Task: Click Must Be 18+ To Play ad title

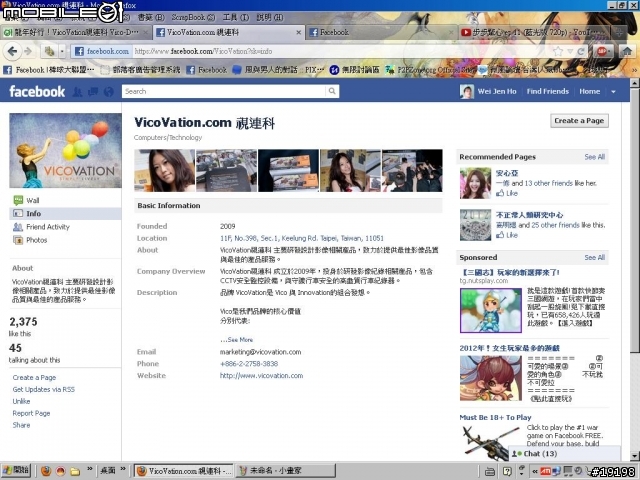Action: coord(495,417)
